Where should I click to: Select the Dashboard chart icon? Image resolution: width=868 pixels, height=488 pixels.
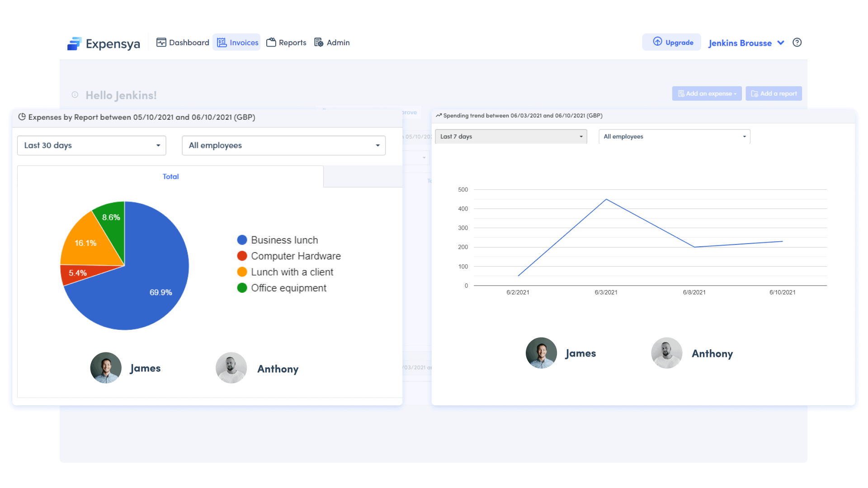162,42
